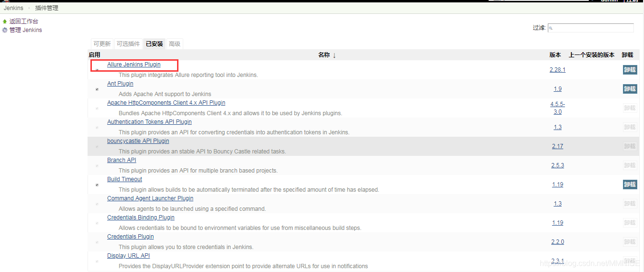Toggle the Branch API enable checkbox
The image size is (644, 272).
(97, 165)
